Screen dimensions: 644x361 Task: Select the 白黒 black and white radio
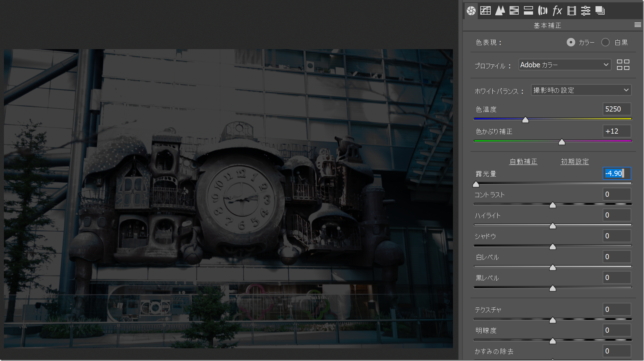coord(605,42)
